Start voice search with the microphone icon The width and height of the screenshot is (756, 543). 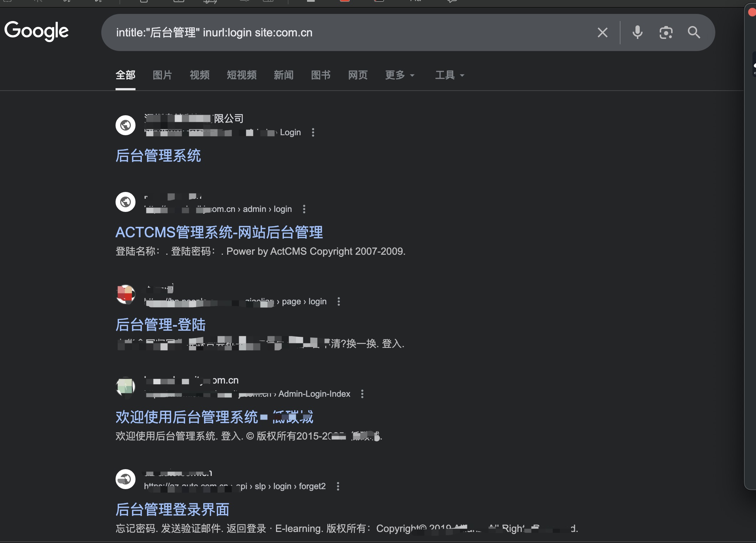[x=637, y=32]
